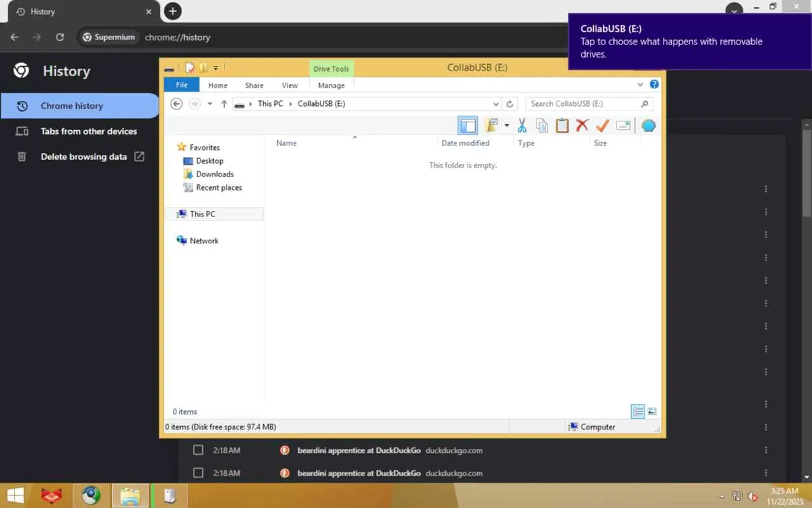Open the Manage ribbon tab
The width and height of the screenshot is (812, 508).
331,85
